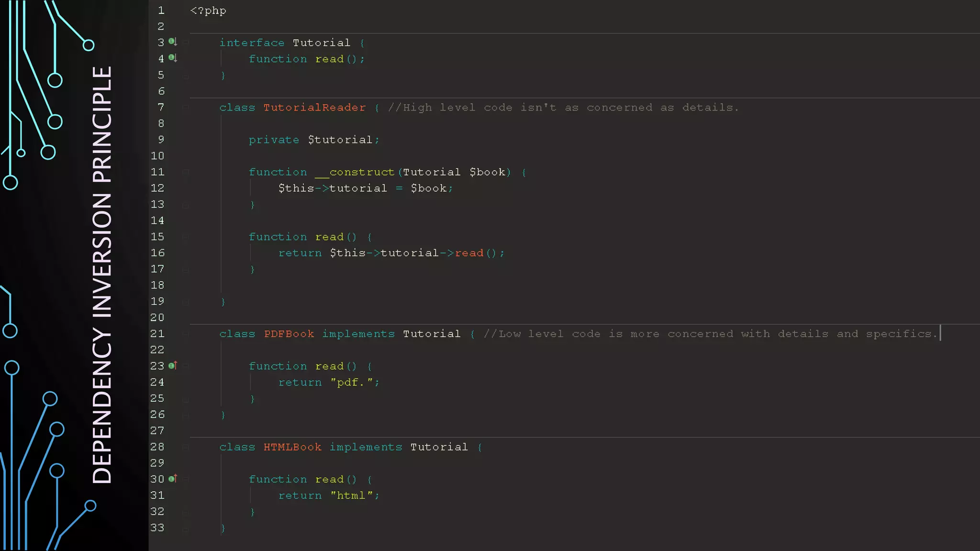Click line number 1 in the gutter
This screenshot has height=551, width=980.
click(161, 10)
